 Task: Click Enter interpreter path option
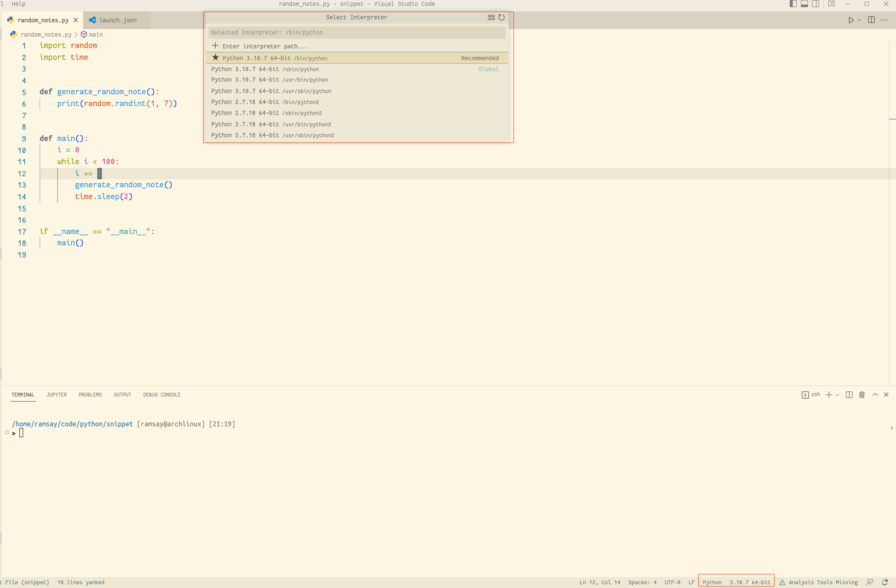point(265,46)
